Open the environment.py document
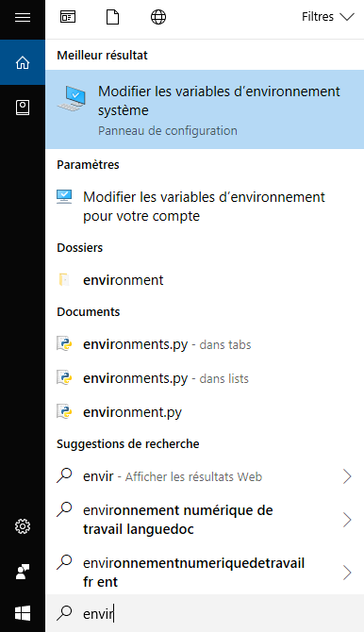This screenshot has height=632, width=364. pos(205,412)
